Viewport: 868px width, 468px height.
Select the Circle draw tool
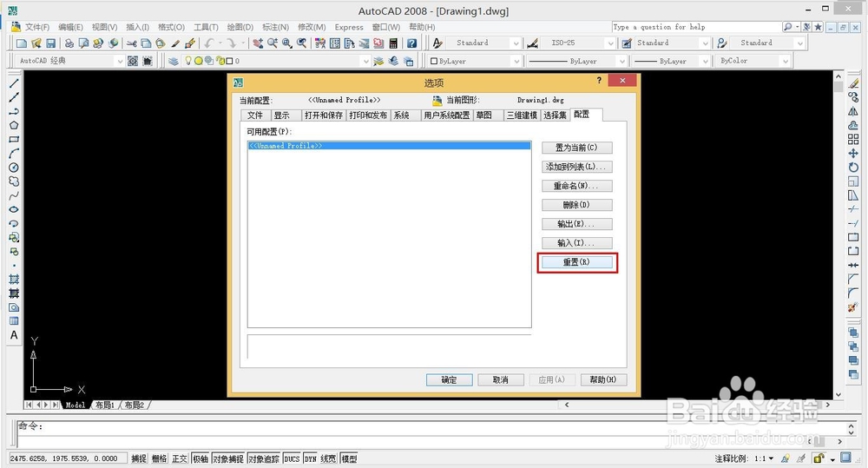tap(14, 168)
